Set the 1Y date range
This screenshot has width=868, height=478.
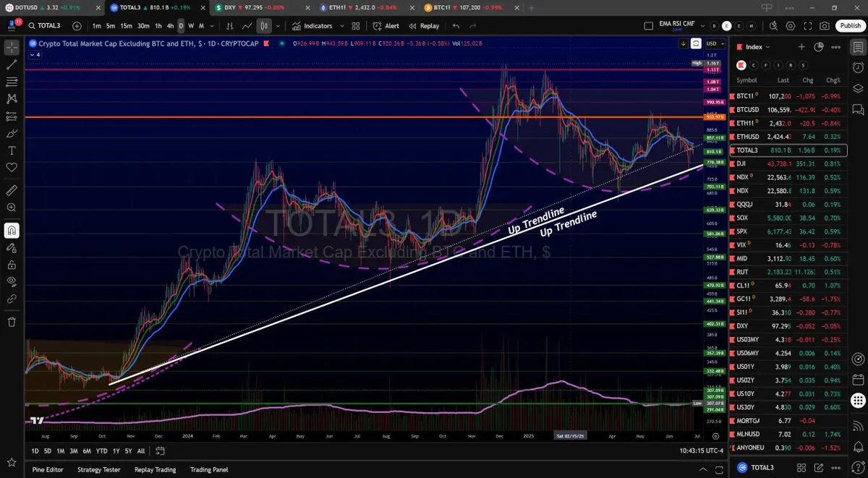coord(116,451)
